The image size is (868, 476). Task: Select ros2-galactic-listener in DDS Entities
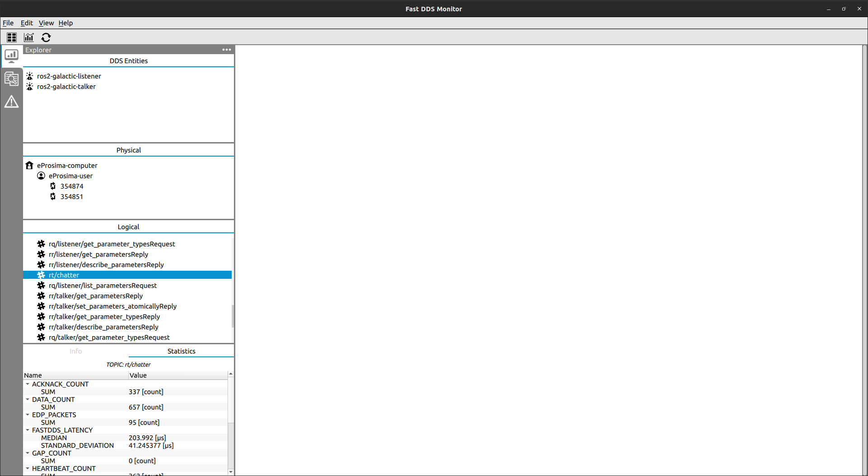[69, 76]
